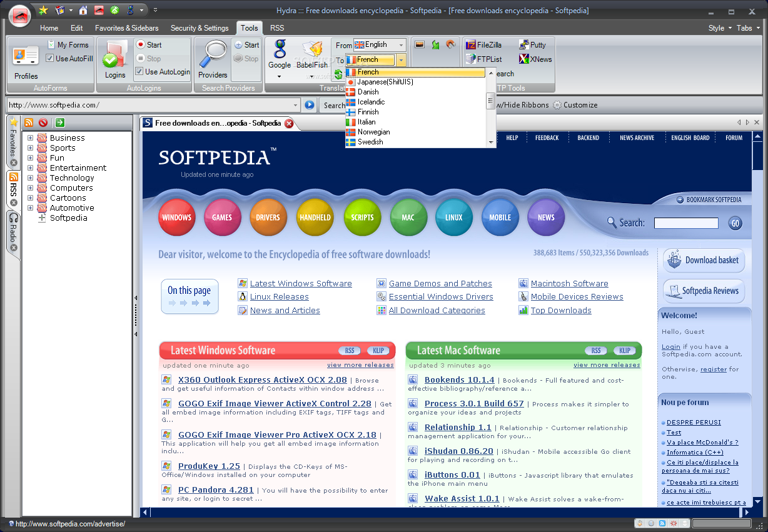Open Profiles in the AutoForms group

pos(26,61)
